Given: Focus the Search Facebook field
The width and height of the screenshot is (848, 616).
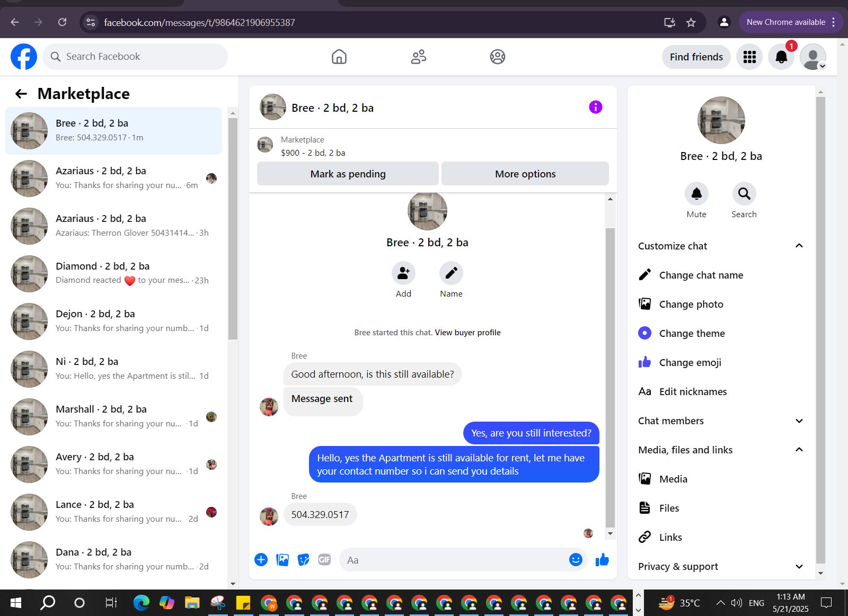Looking at the screenshot, I should coord(135,57).
